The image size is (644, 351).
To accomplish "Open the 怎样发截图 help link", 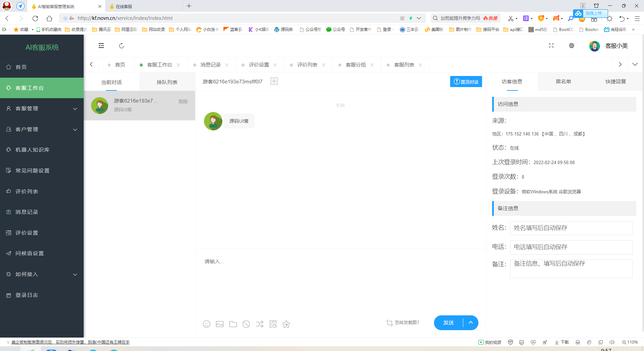I will pos(406,322).
